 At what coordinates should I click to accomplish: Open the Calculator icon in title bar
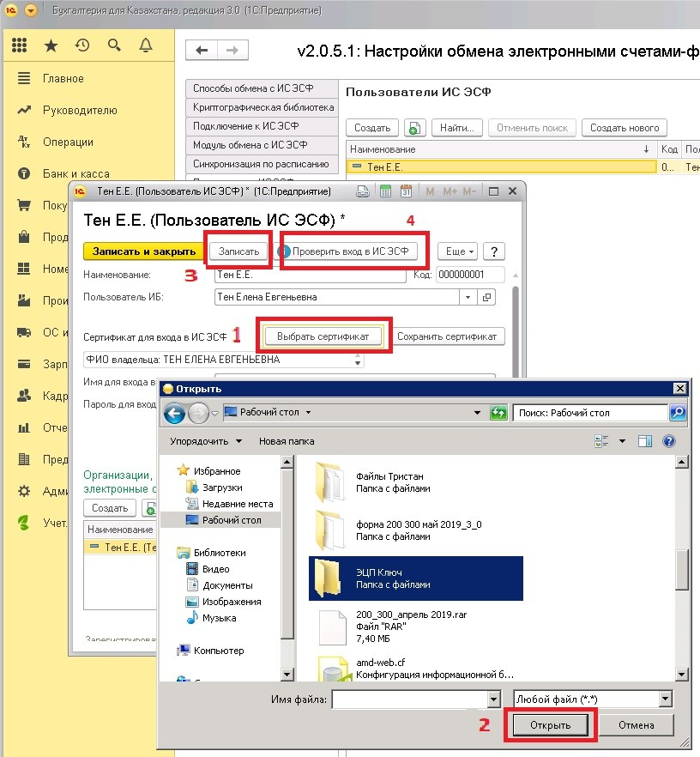pos(385,191)
